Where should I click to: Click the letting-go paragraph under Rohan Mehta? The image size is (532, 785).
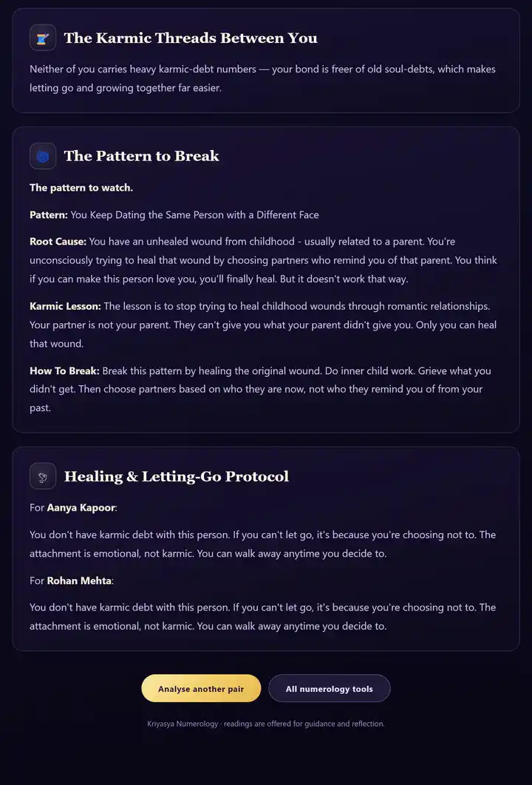[263, 616]
